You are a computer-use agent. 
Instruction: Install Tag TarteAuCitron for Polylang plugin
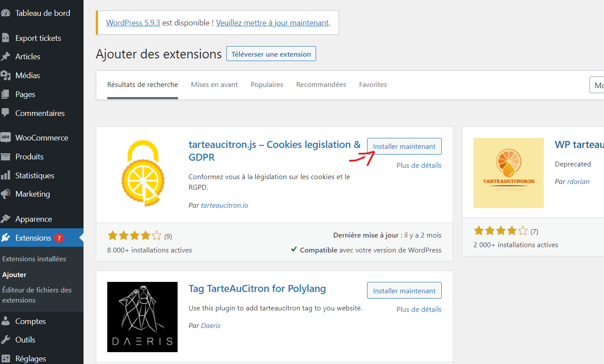[x=404, y=291]
